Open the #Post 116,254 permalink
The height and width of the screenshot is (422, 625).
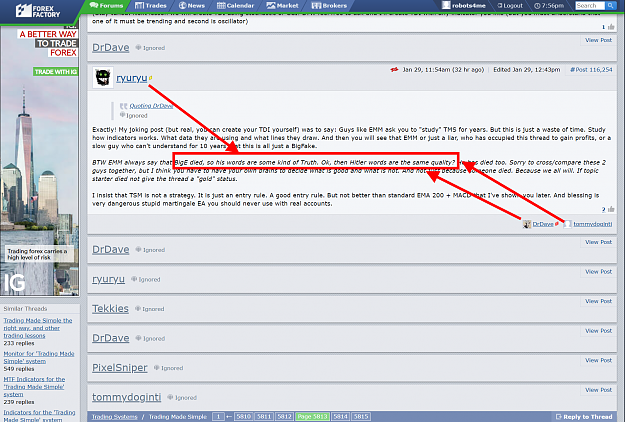click(591, 70)
